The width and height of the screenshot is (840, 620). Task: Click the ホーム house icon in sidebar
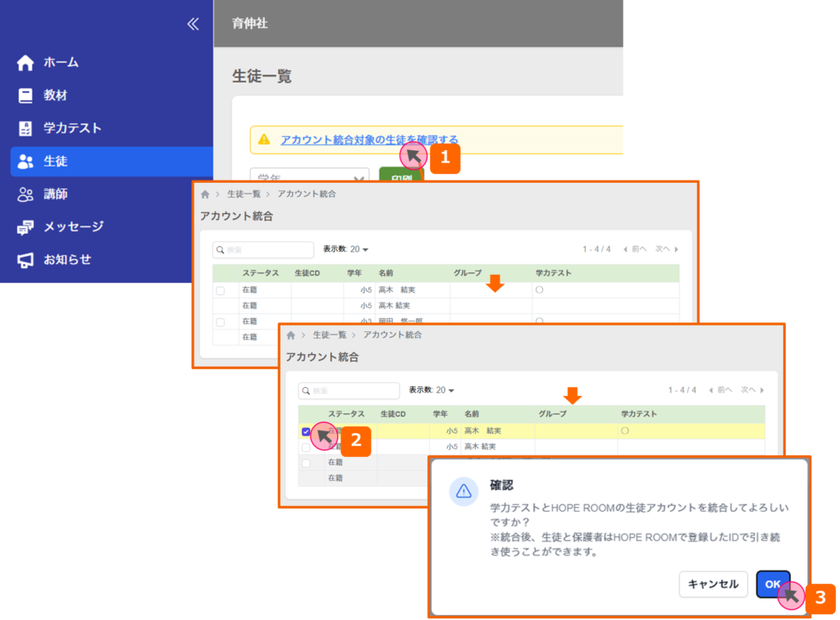click(25, 62)
